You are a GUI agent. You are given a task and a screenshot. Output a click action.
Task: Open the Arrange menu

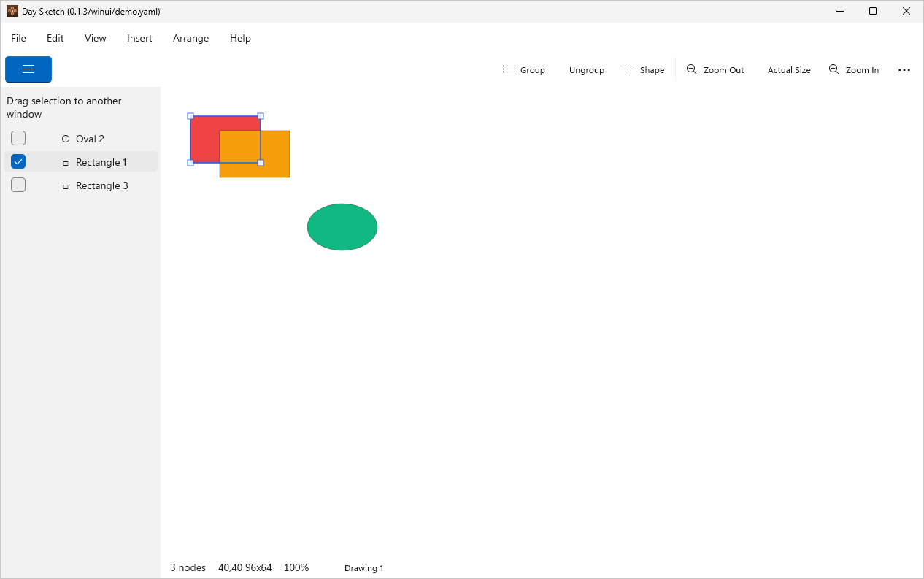191,38
